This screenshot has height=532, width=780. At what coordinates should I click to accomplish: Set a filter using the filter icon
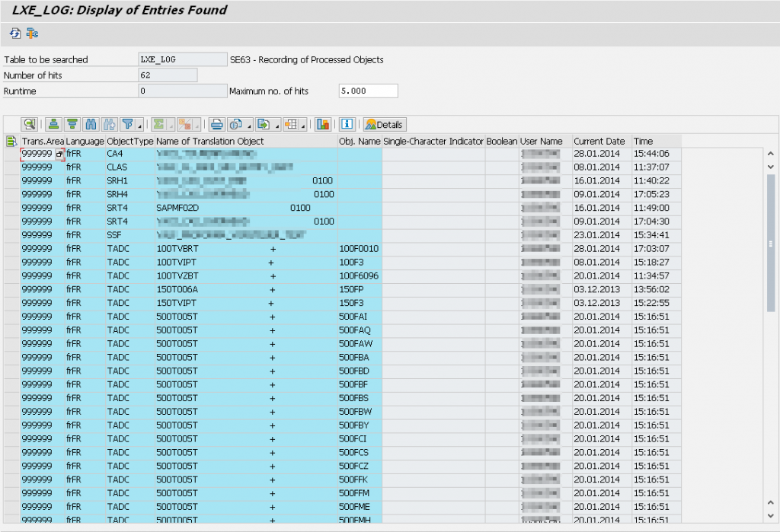pos(126,124)
